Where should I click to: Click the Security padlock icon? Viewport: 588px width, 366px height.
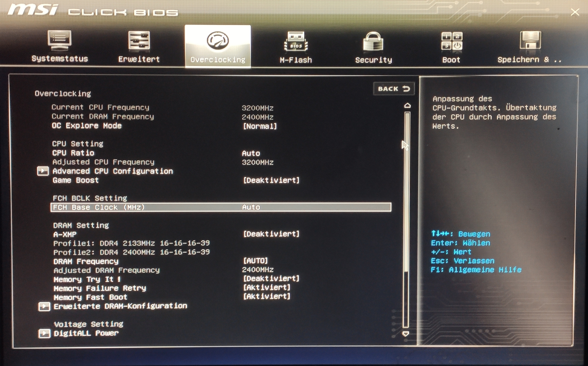[373, 41]
